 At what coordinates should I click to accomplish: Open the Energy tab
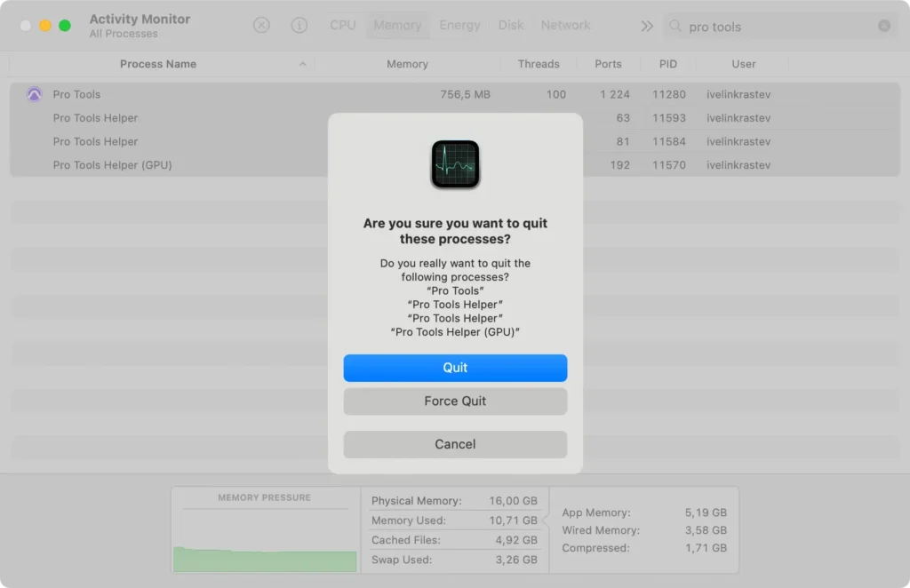(x=459, y=26)
